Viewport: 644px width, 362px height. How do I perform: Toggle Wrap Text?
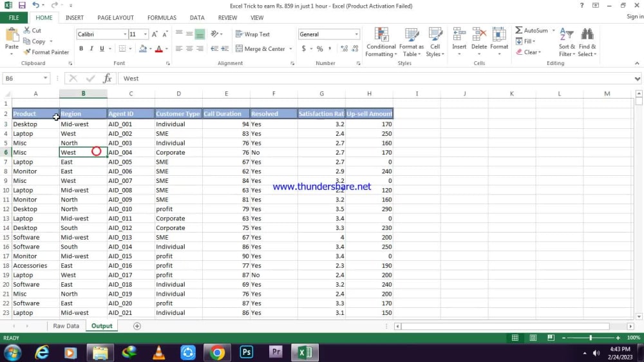(252, 34)
